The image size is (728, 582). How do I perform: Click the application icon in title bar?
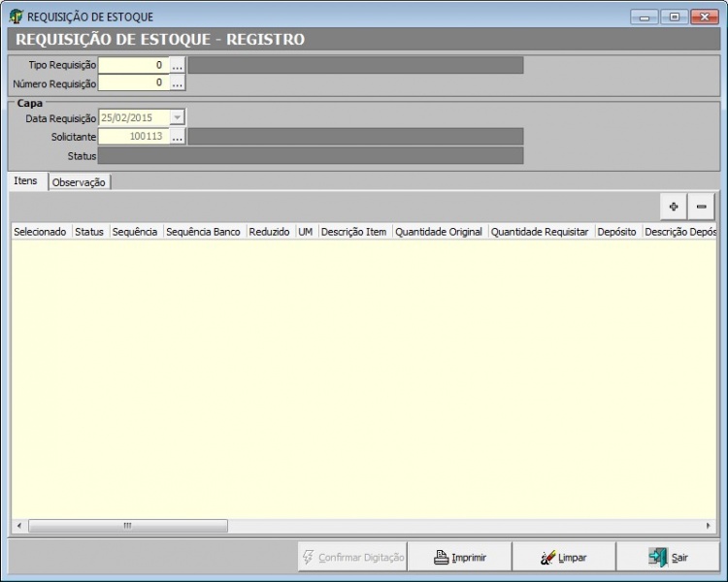pos(16,16)
